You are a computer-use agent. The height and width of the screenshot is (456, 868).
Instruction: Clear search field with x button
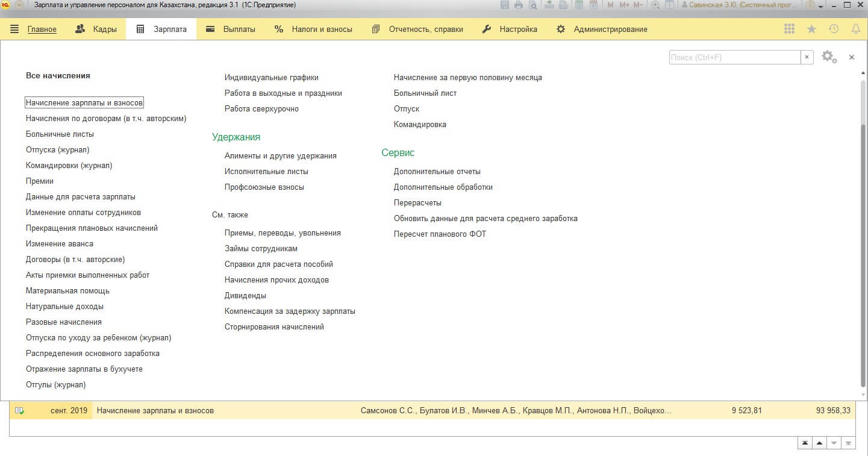coord(807,57)
